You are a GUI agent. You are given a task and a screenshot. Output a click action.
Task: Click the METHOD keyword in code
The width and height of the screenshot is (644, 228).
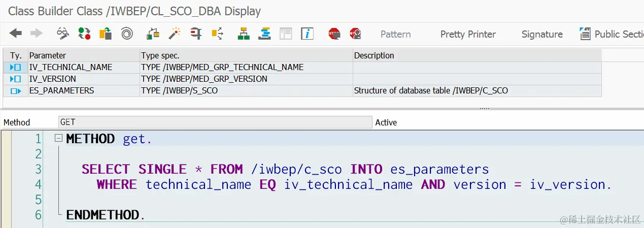click(90, 139)
